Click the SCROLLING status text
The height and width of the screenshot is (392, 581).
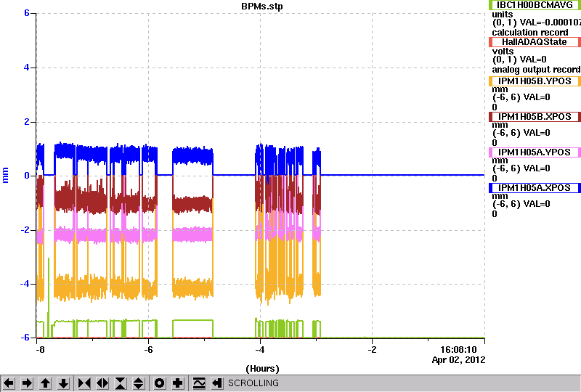pyautogui.click(x=253, y=383)
